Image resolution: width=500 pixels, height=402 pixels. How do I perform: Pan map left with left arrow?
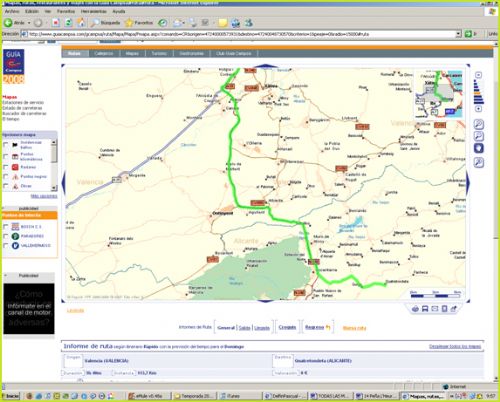tap(63, 183)
